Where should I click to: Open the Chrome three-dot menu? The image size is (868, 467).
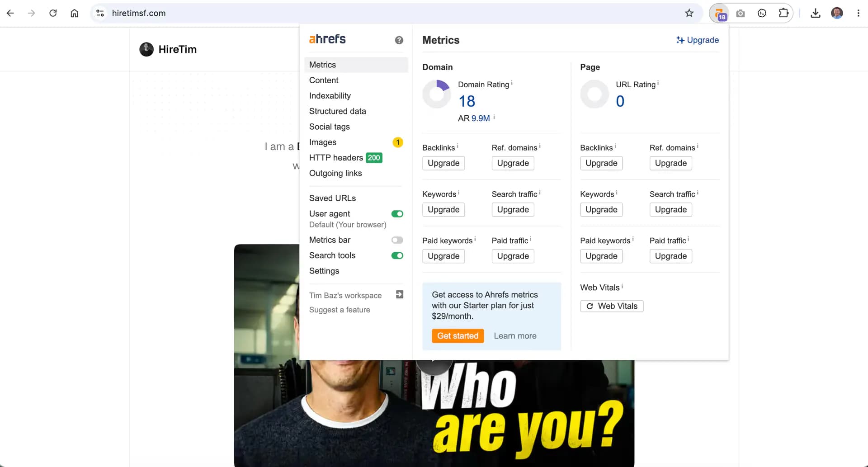point(858,13)
